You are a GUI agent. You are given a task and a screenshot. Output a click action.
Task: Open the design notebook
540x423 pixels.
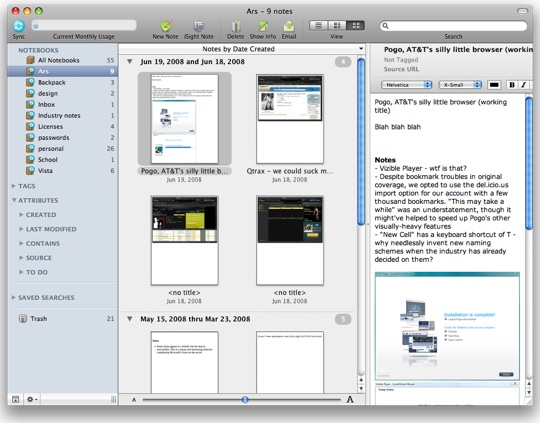(62, 93)
